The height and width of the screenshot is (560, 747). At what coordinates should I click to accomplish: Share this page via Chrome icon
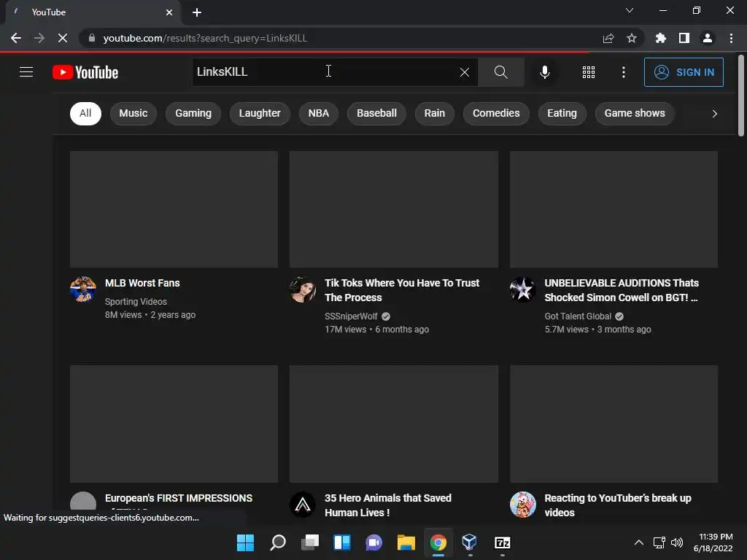click(x=608, y=38)
